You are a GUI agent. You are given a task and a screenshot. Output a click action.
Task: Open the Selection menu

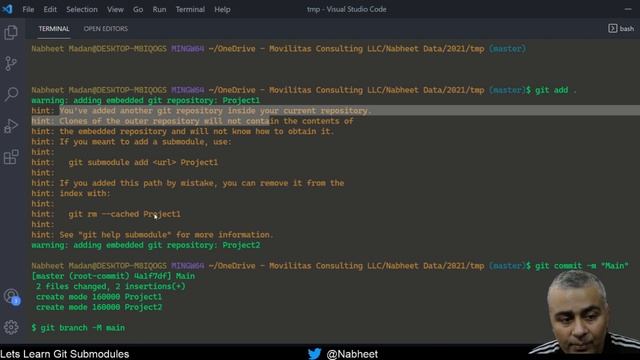(82, 9)
